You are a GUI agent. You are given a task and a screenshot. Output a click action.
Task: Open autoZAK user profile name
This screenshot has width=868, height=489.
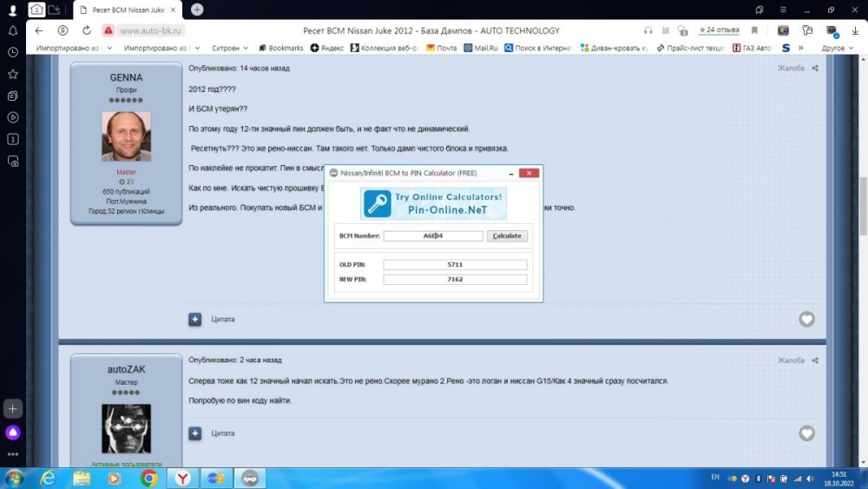tap(126, 369)
